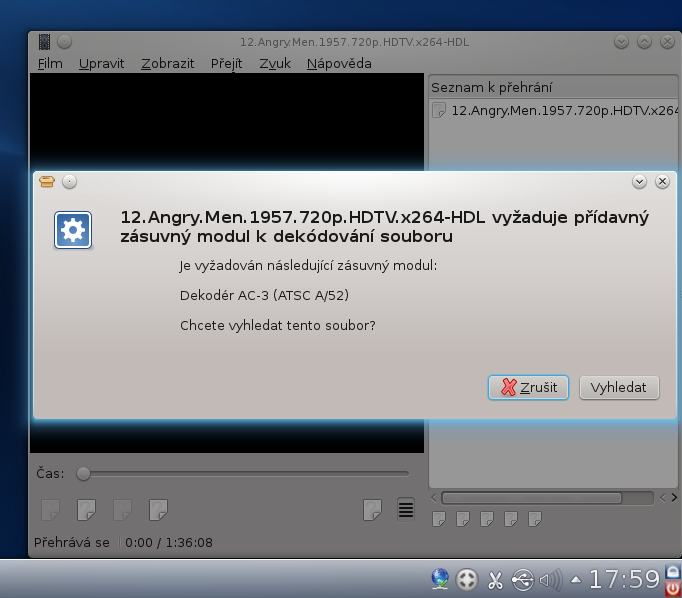Select the playlist entry 12.Angry.Men.1957.720p
The width and height of the screenshot is (682, 598).
coord(554,110)
